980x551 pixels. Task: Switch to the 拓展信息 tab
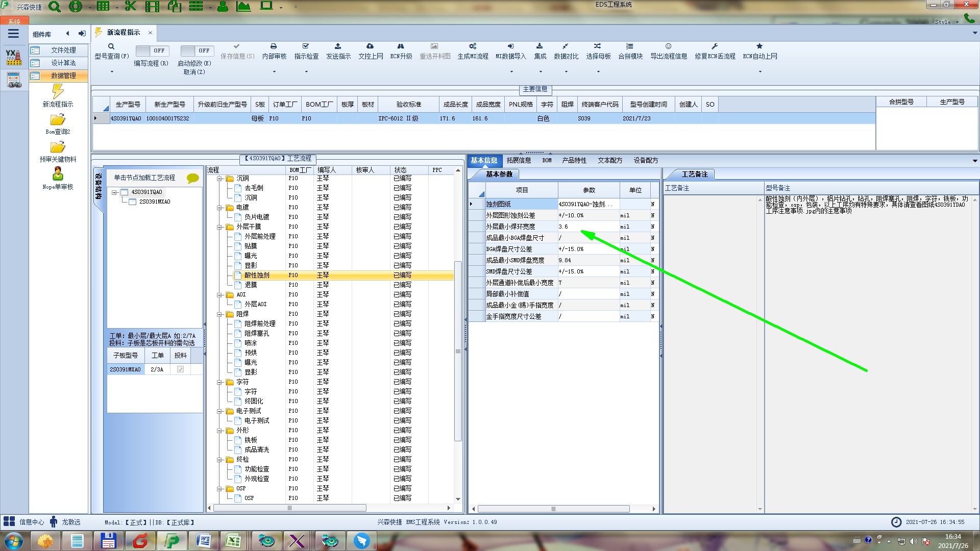click(519, 160)
